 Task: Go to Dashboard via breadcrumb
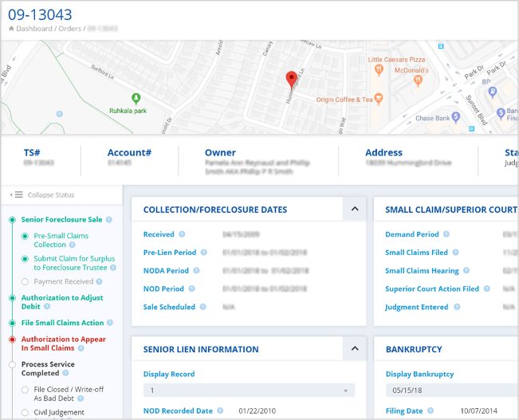(33, 29)
